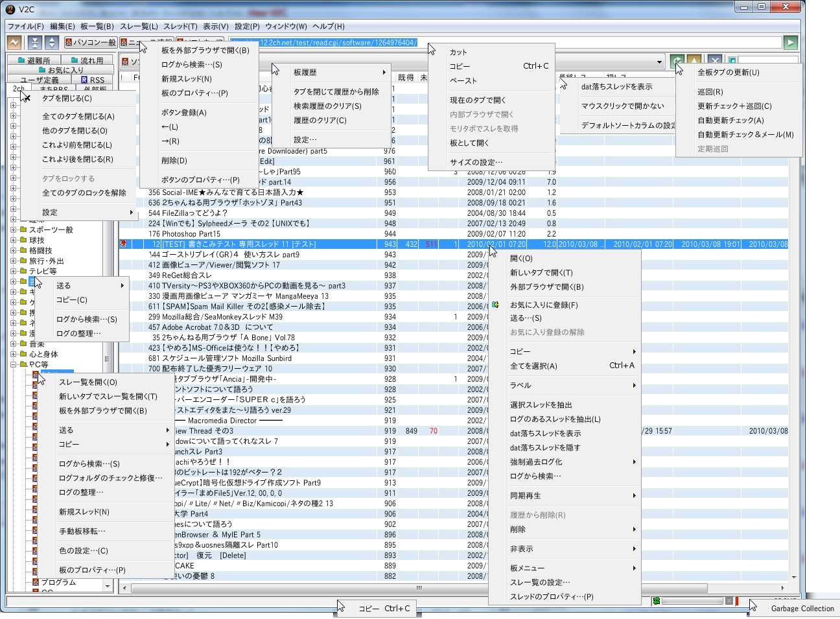Click the expand up-down arrows toolbar icon
The image size is (840, 619).
(x=51, y=43)
